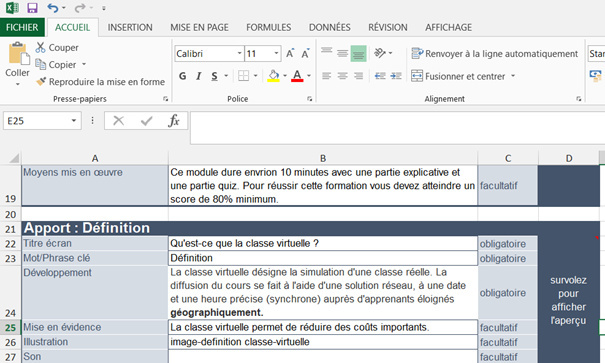Center text horizontally in cell
This screenshot has width=605, height=363.
click(x=342, y=76)
